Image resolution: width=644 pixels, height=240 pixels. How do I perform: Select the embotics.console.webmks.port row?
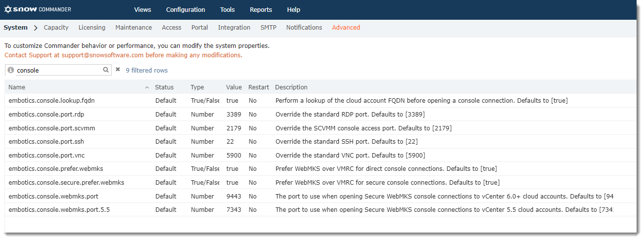(321, 196)
